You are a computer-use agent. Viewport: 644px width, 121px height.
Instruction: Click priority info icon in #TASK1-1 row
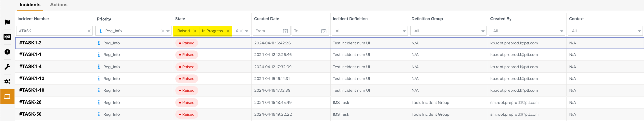pyautogui.click(x=99, y=54)
